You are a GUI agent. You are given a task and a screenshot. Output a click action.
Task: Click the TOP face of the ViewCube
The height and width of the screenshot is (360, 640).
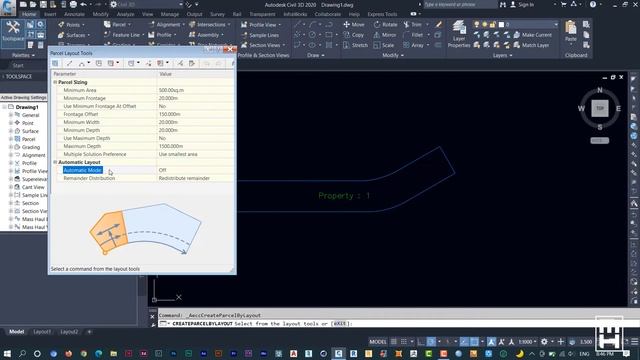point(600,108)
